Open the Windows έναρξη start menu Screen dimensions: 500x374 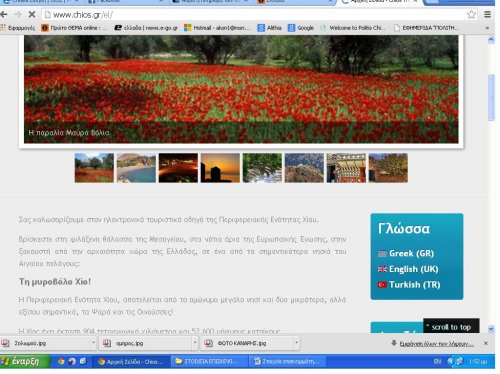pyautogui.click(x=24, y=361)
